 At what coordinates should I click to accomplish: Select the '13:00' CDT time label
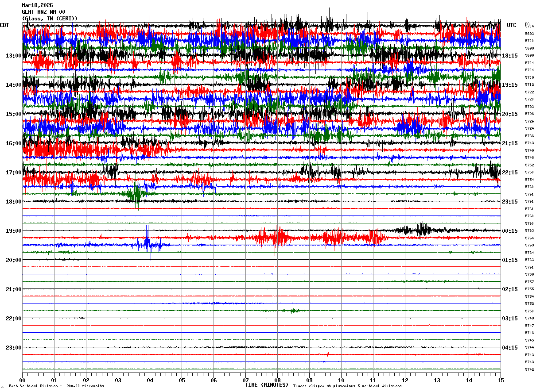(14, 56)
